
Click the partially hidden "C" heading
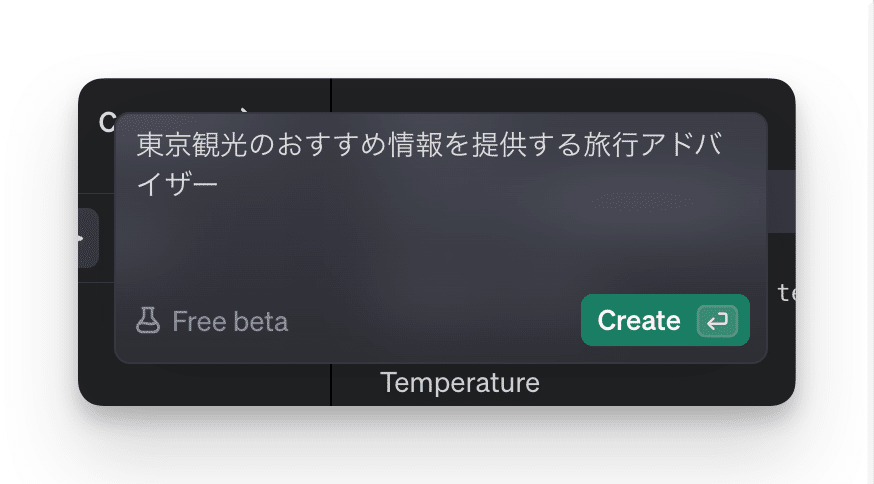(x=106, y=122)
